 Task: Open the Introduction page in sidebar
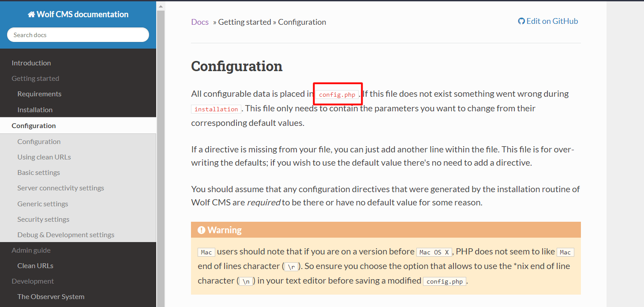[31, 63]
